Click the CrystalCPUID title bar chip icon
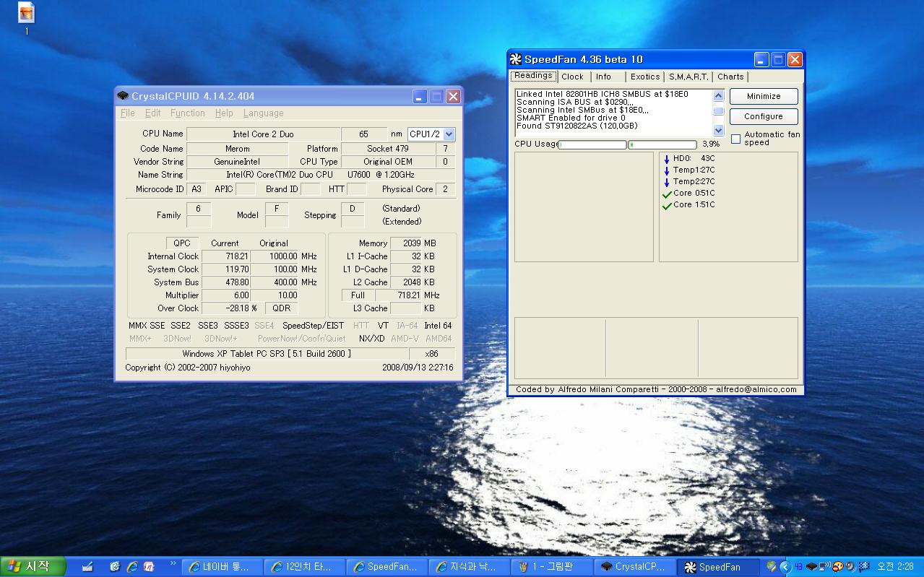The image size is (924, 577). (x=124, y=96)
